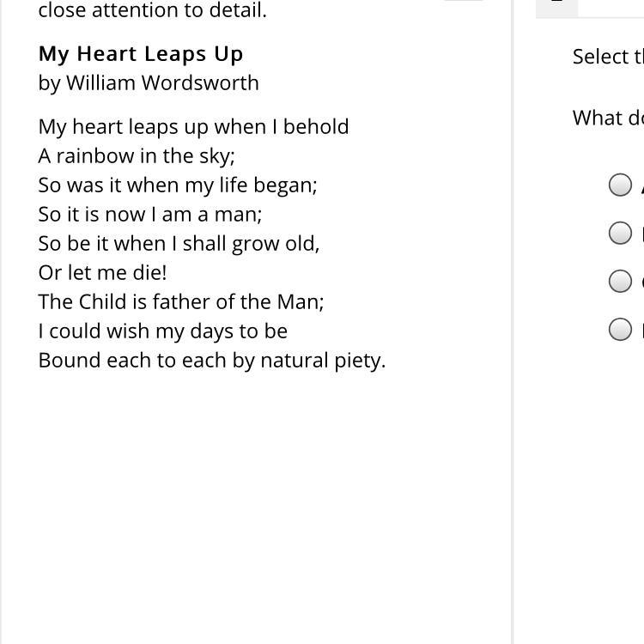Choose the second answer option radio button
The height and width of the screenshot is (644, 644).
[x=620, y=233]
